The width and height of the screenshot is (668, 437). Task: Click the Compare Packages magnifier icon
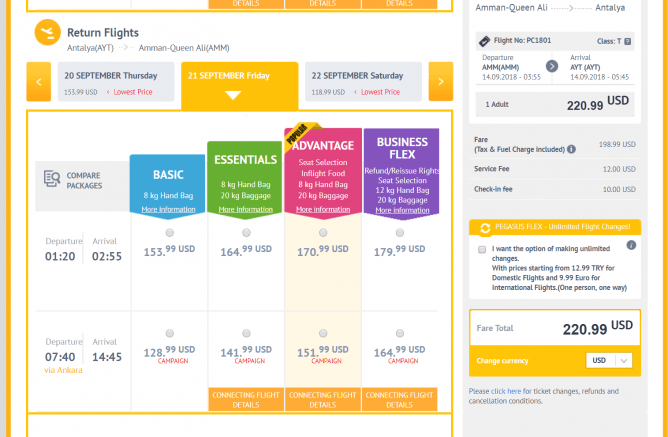52,180
